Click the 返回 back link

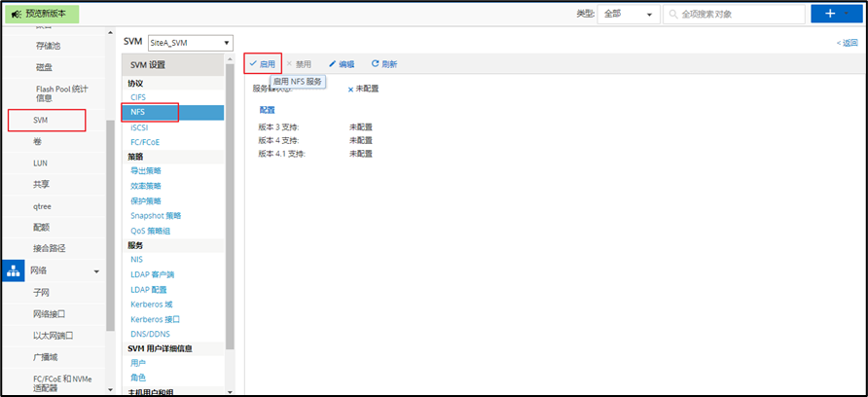pos(849,43)
